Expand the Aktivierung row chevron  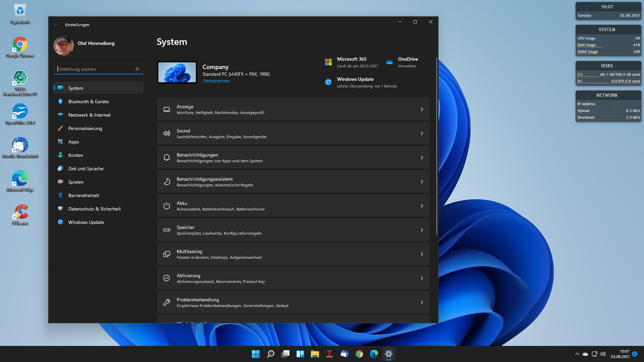pos(422,278)
